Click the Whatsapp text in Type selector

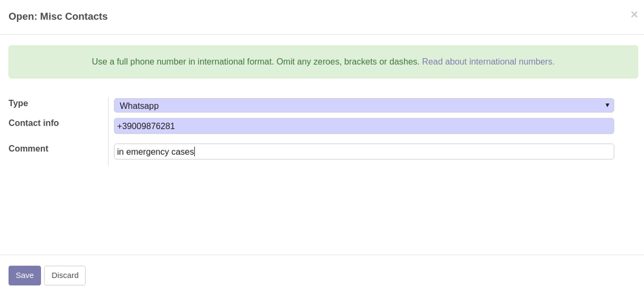point(139,106)
